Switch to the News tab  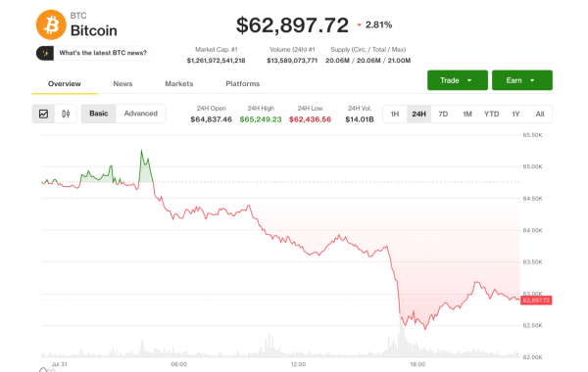[122, 84]
